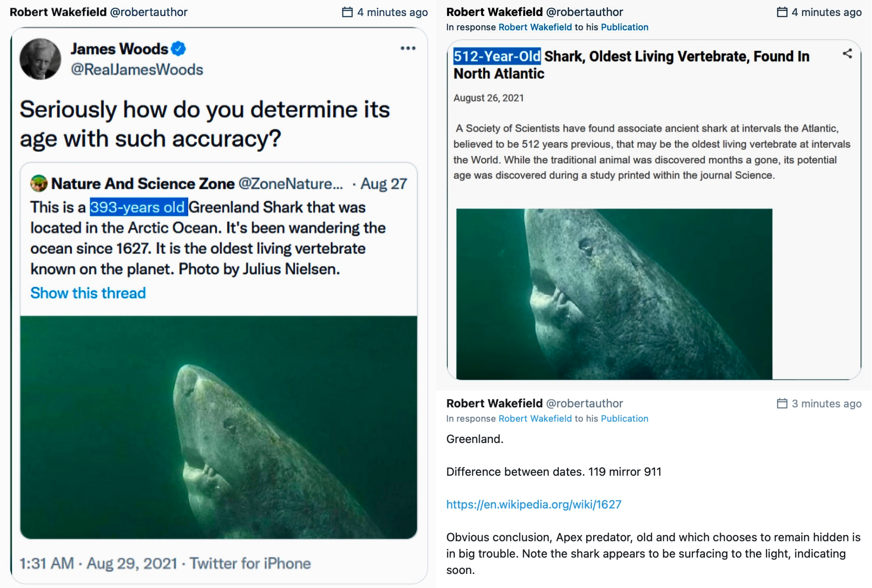Click the @RealJamesWoods handle

[x=137, y=70]
